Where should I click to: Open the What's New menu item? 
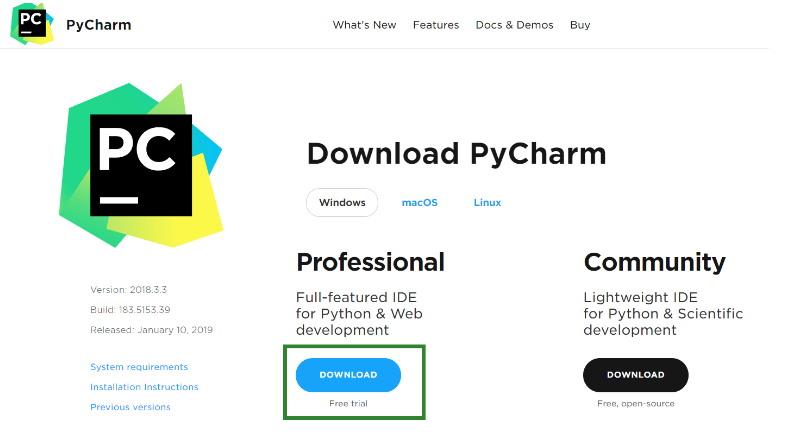364,25
